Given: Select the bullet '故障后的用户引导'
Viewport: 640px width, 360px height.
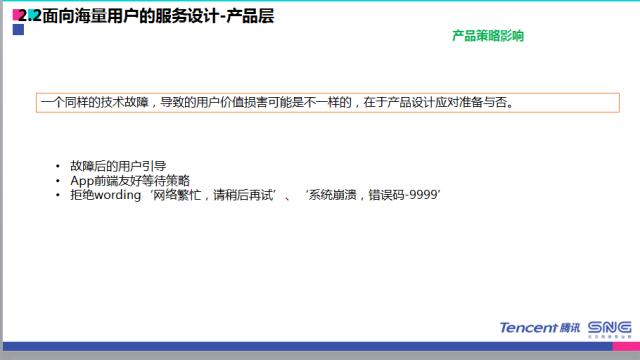Looking at the screenshot, I should pyautogui.click(x=118, y=166).
